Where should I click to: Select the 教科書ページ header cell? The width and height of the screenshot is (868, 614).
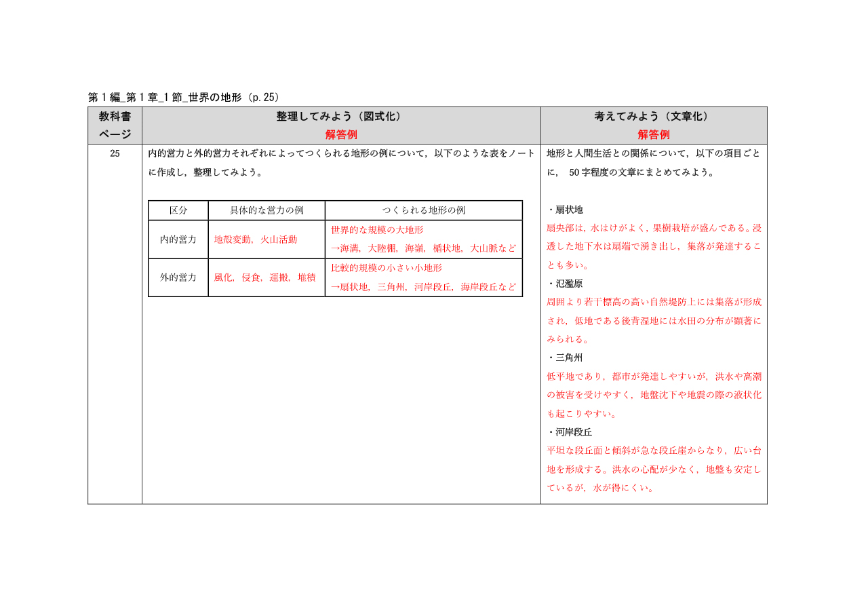[x=115, y=126]
